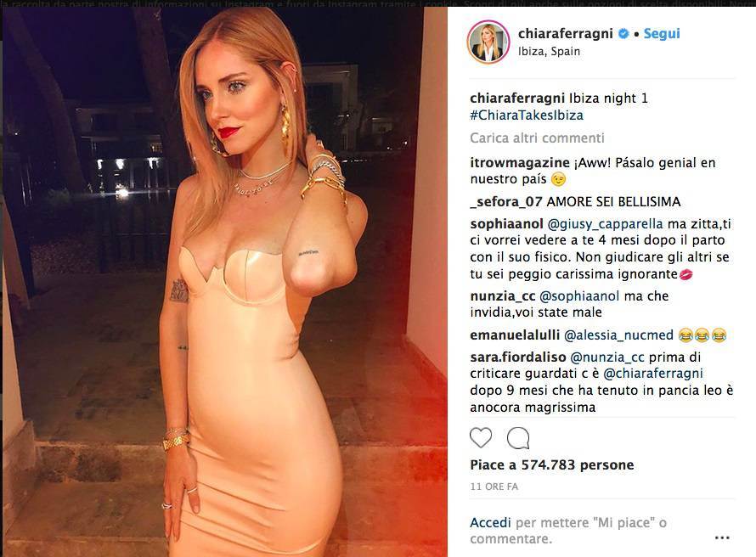Image resolution: width=756 pixels, height=557 pixels.
Task: Open the #ChiaraTakesIbiza hashtag
Action: point(527,115)
